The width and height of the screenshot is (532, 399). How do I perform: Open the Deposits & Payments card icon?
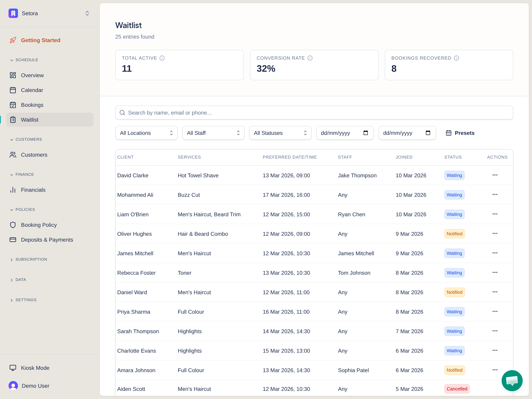(13, 239)
